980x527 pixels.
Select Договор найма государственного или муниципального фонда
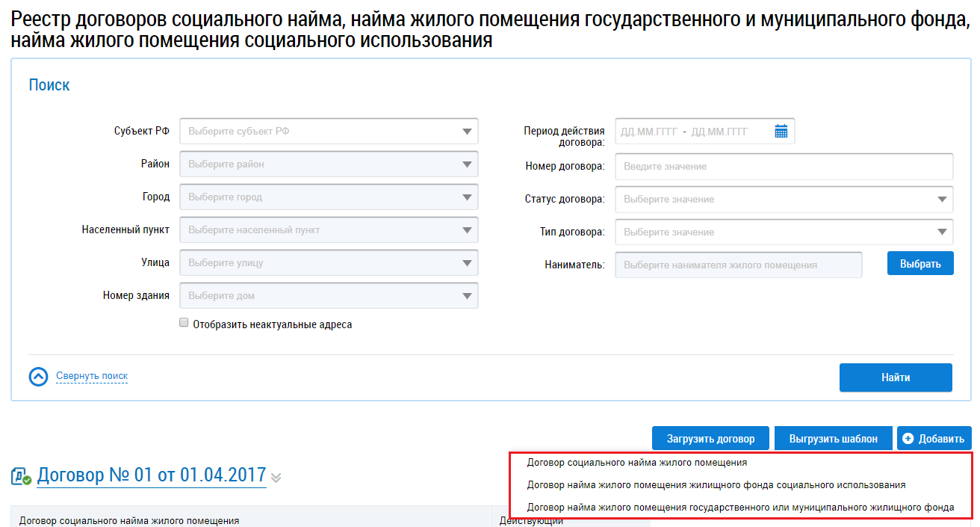(x=740, y=507)
